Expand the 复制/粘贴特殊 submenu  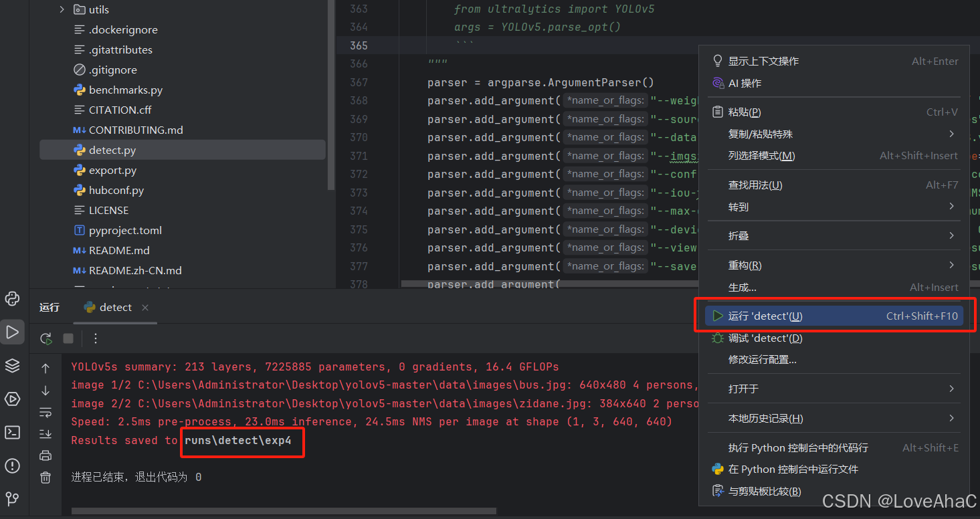[x=834, y=134]
